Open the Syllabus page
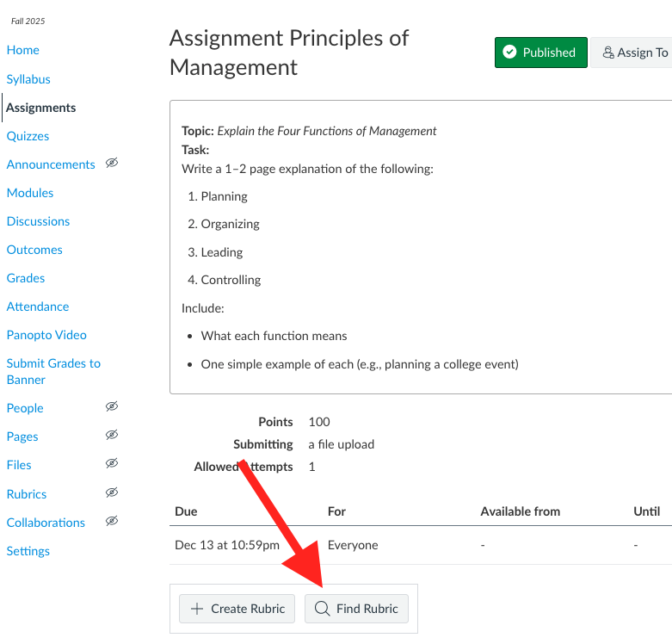672x644 pixels. click(x=28, y=79)
